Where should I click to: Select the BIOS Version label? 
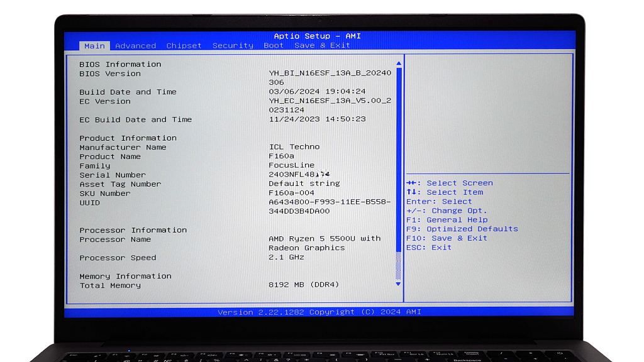tap(110, 74)
